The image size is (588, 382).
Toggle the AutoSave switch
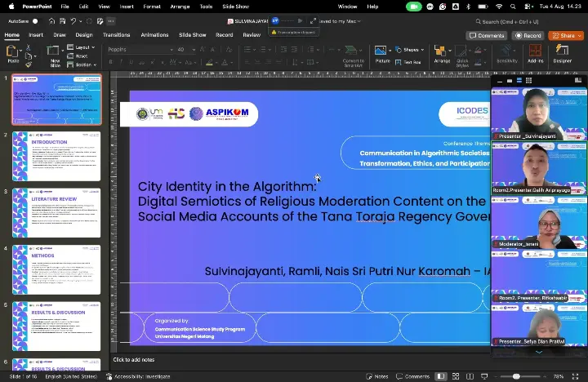coord(35,21)
